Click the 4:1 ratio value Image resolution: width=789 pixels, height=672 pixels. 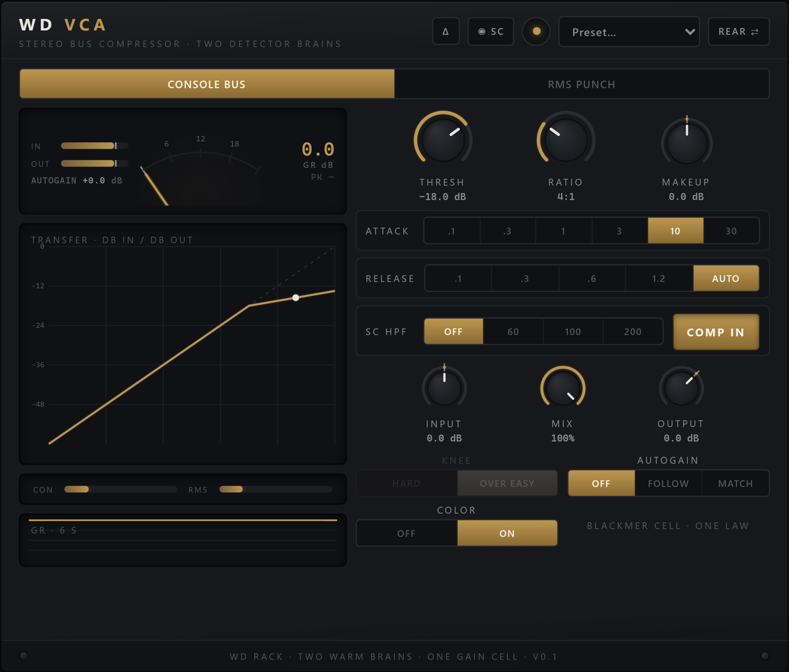566,197
